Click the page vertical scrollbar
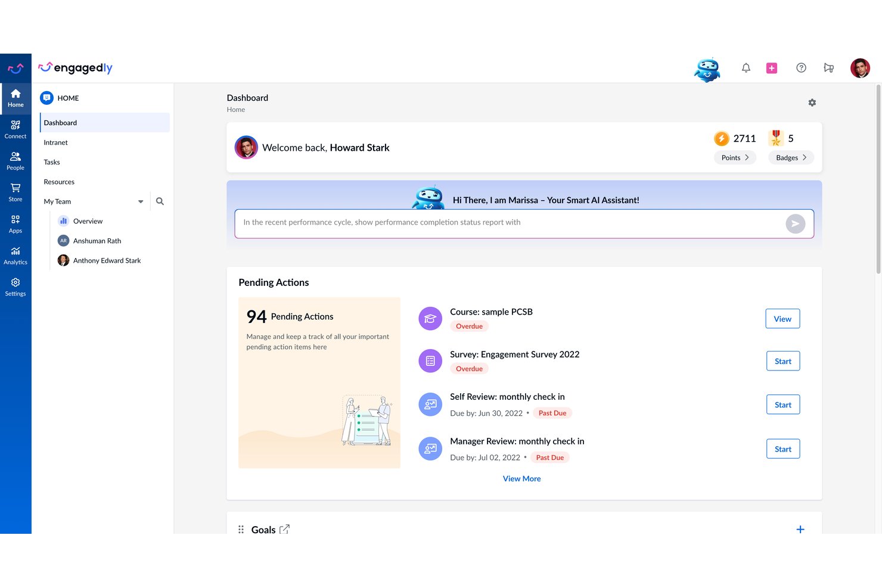 click(878, 179)
